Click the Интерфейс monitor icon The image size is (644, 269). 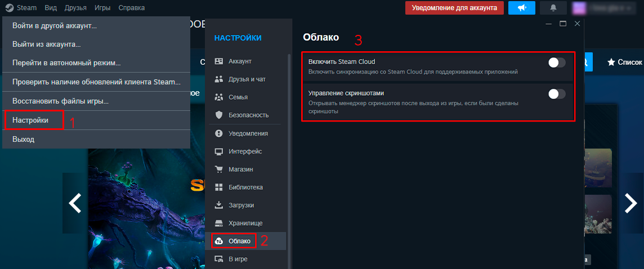pyautogui.click(x=219, y=151)
